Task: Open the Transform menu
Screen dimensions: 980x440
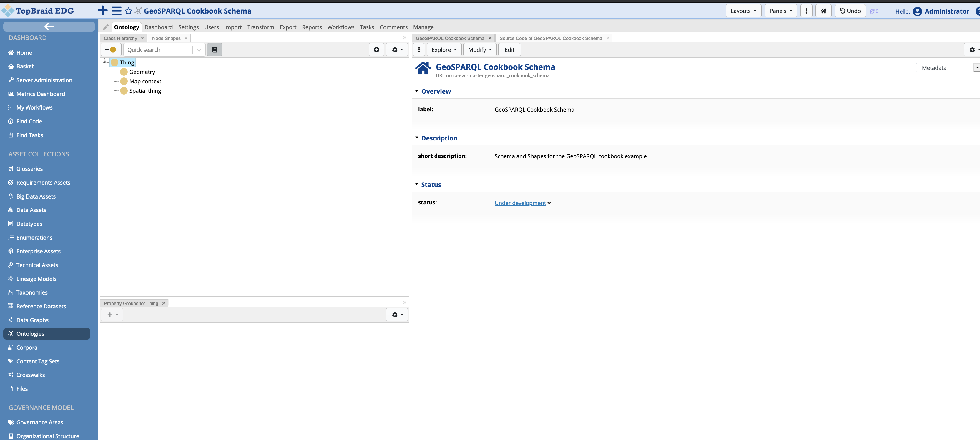Action: [x=261, y=27]
